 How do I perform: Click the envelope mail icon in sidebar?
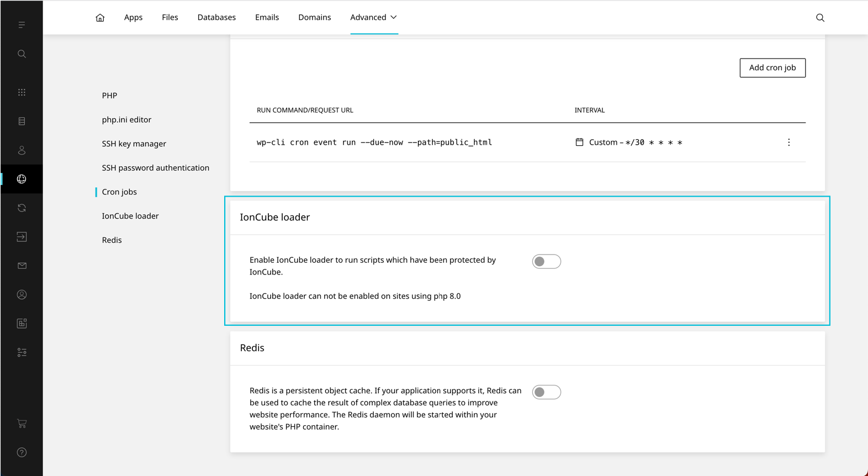22,266
